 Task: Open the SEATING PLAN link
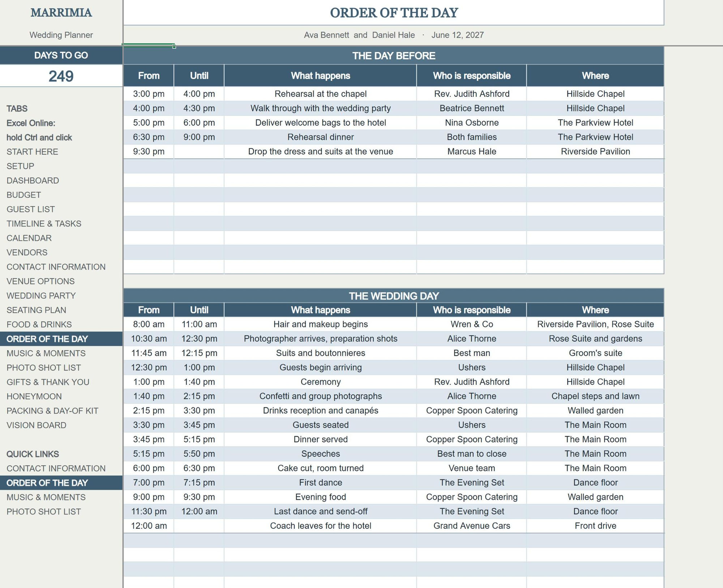[x=36, y=310]
